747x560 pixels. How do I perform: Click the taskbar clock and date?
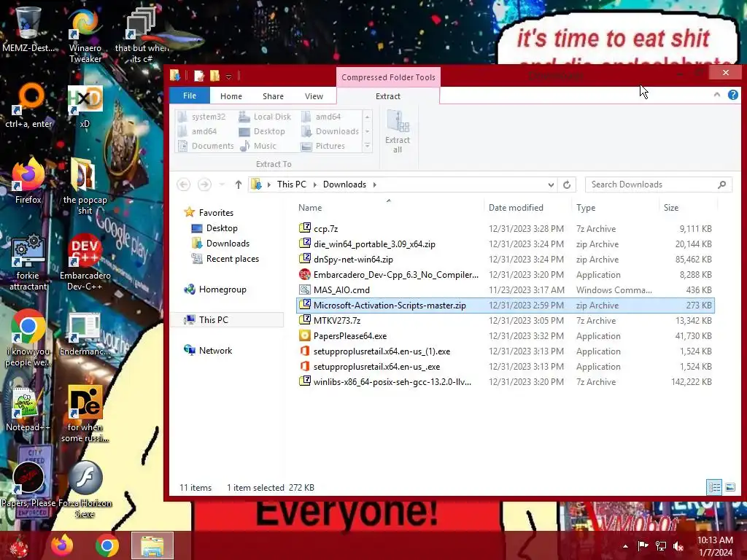coord(715,546)
